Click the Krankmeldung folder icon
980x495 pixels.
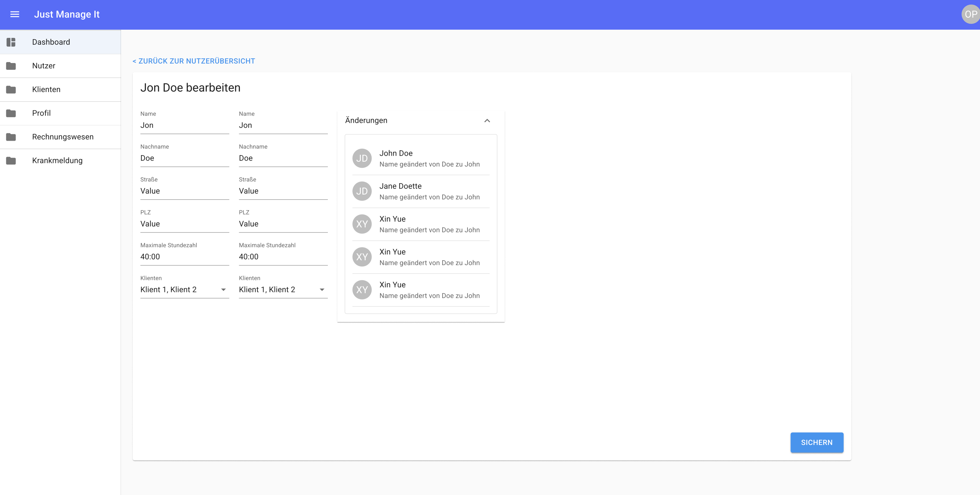tap(11, 161)
